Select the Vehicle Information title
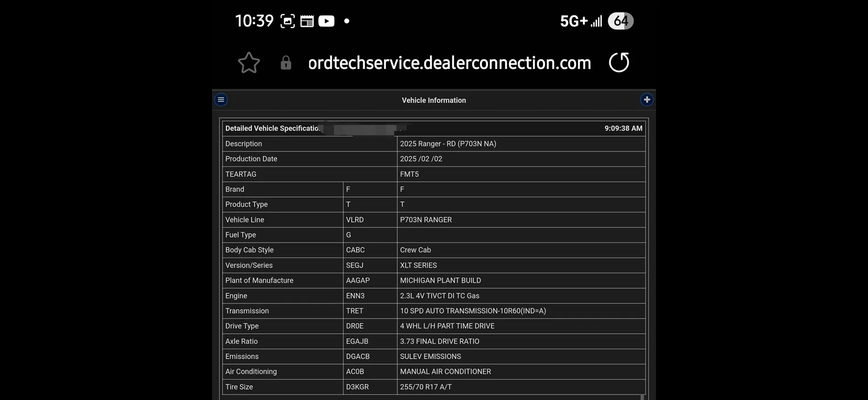This screenshot has height=400, width=868. [x=434, y=100]
